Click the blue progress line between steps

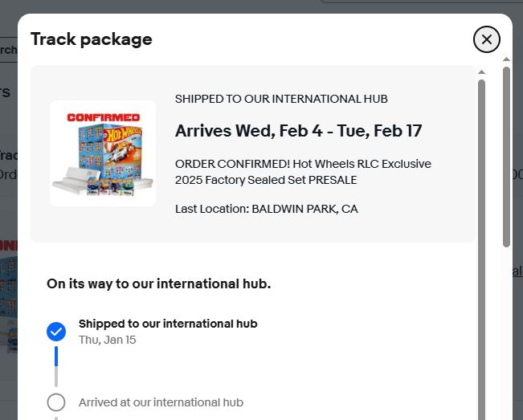point(56,356)
